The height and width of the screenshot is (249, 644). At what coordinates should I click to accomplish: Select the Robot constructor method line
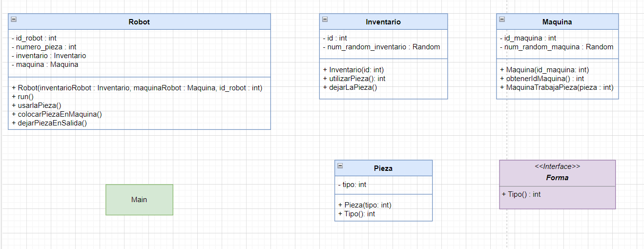[137, 88]
